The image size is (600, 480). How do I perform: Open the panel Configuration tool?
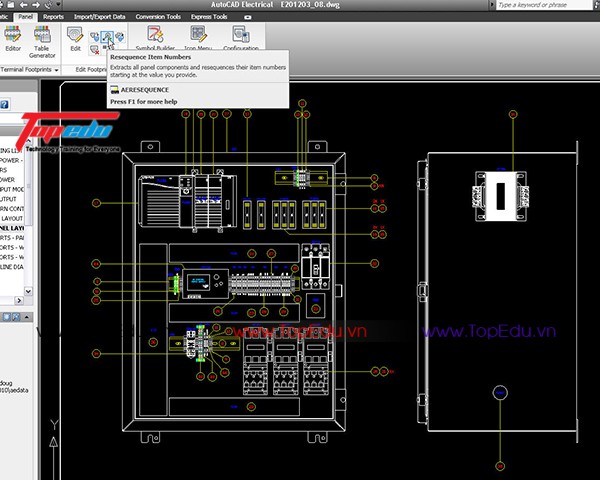pos(241,38)
